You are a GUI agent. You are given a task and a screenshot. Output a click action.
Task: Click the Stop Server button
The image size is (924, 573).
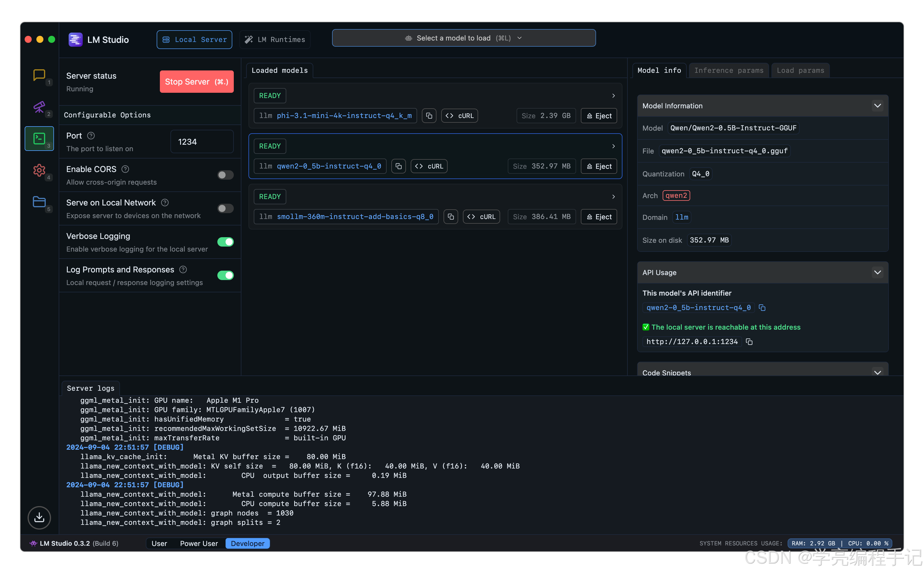pyautogui.click(x=196, y=82)
